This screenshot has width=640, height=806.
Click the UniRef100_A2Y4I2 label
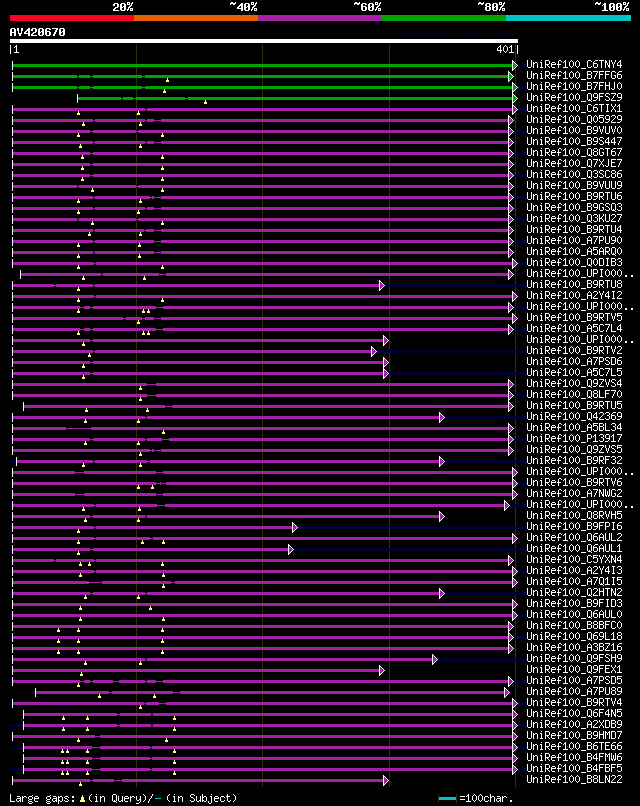[x=574, y=296]
